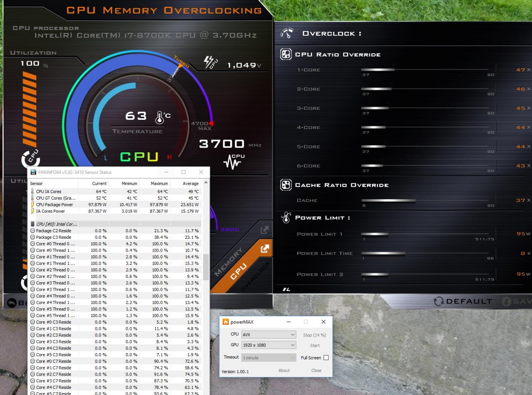
Task: Click the DEFAULT button in overclock panel
Action: (x=463, y=301)
